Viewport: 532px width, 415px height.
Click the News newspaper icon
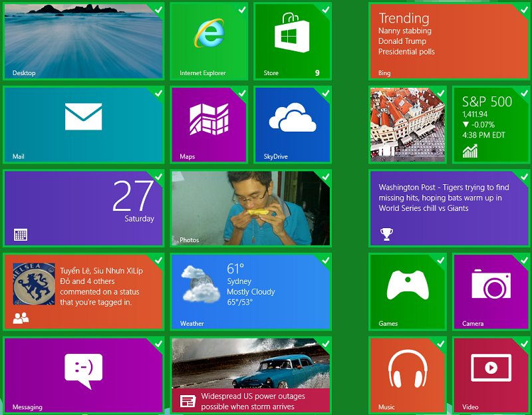pyautogui.click(x=188, y=401)
